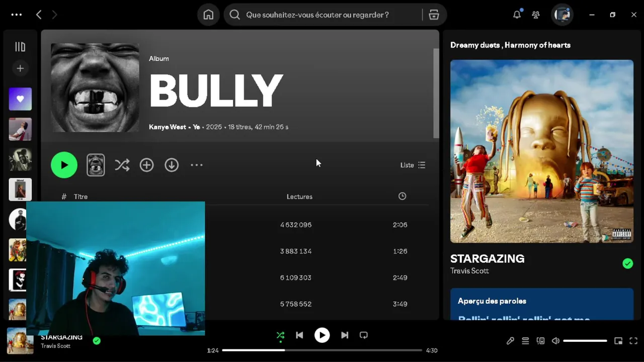Disable the green shuffle in player controls

(280, 335)
